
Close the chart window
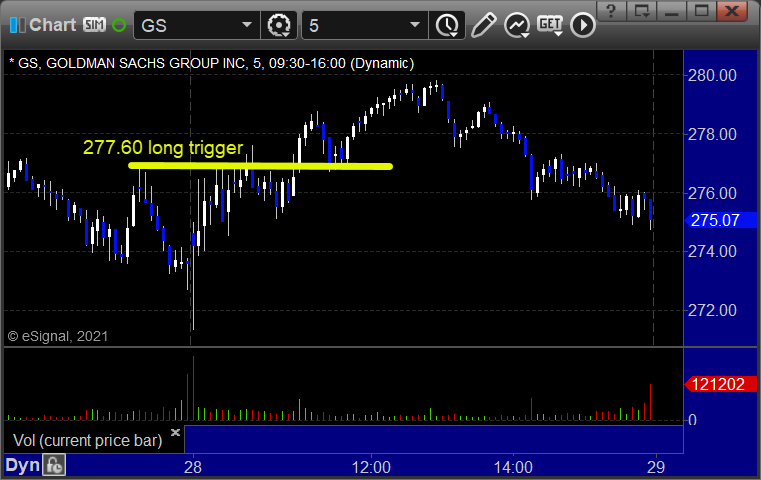[732, 11]
